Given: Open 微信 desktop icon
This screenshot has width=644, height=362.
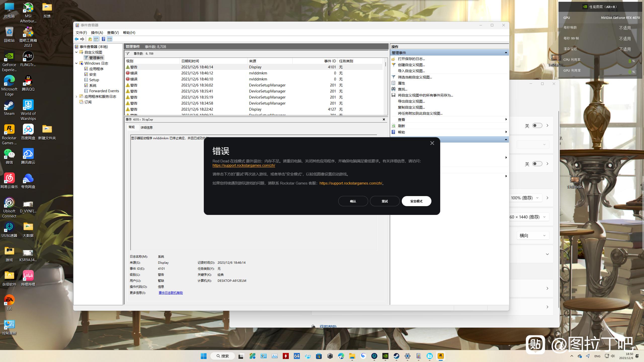Looking at the screenshot, I should point(9,157).
